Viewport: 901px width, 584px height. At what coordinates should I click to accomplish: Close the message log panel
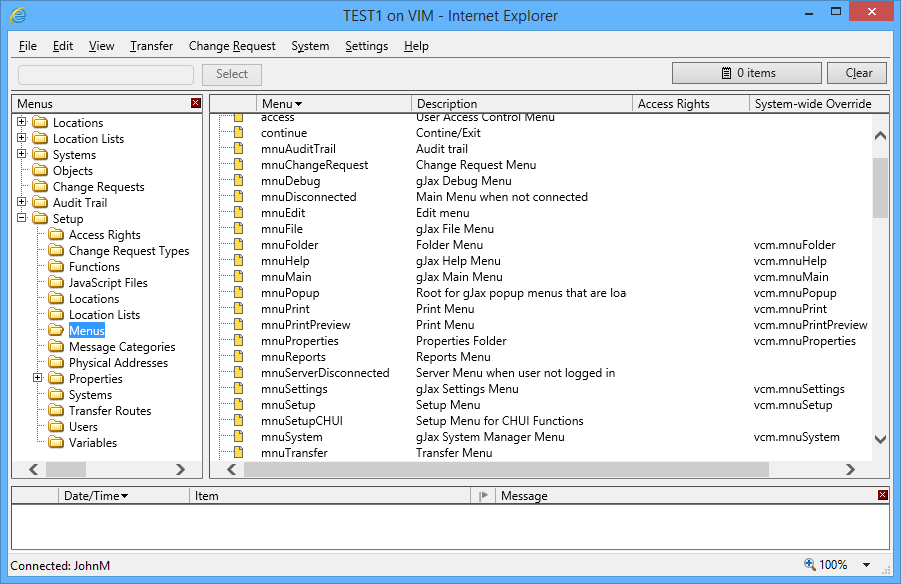882,495
